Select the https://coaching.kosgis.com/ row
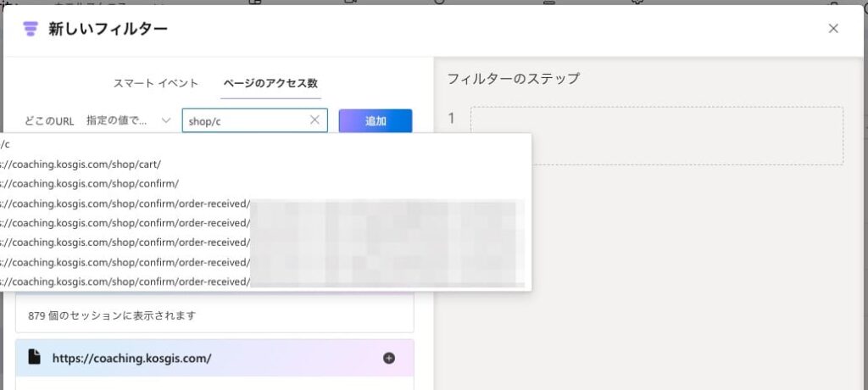This screenshot has width=868, height=390. coord(214,358)
